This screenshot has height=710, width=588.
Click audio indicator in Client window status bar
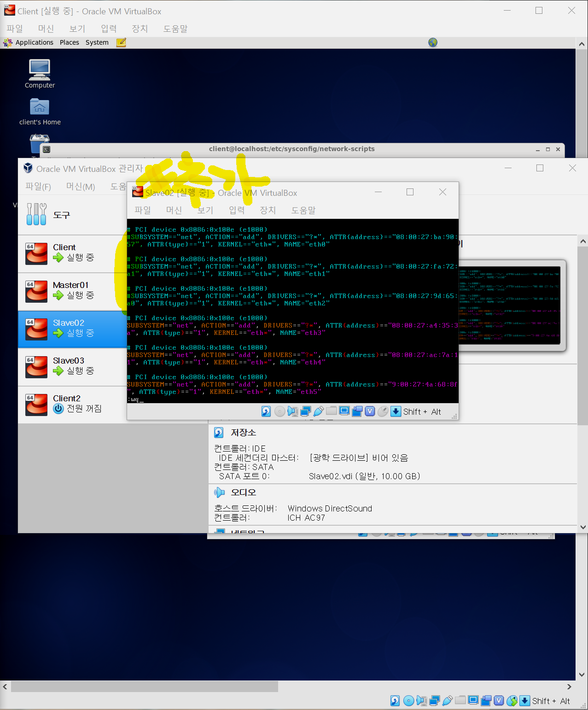tap(421, 701)
